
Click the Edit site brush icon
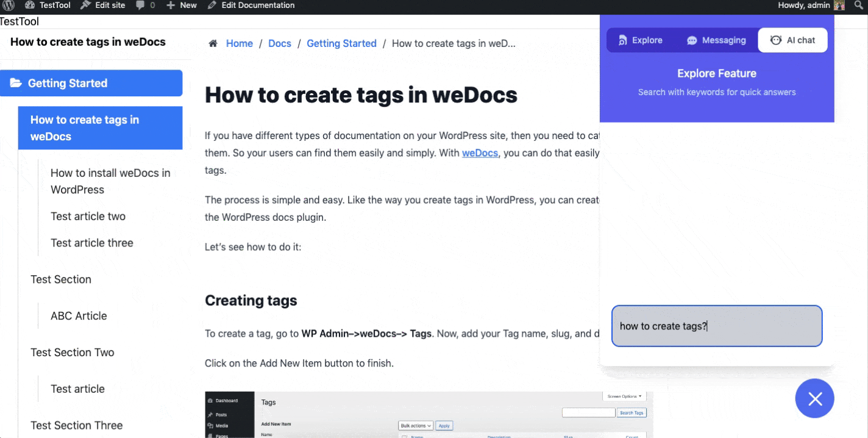(x=86, y=5)
